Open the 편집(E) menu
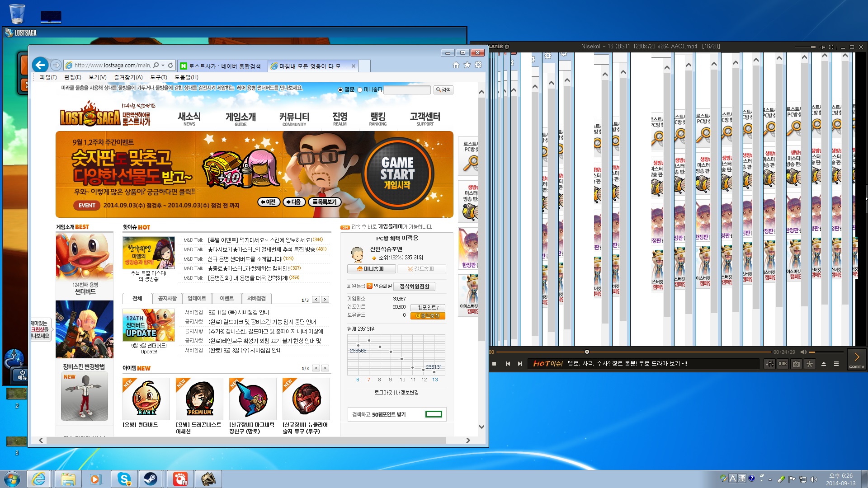Image resolution: width=868 pixels, height=488 pixels. pos(73,77)
